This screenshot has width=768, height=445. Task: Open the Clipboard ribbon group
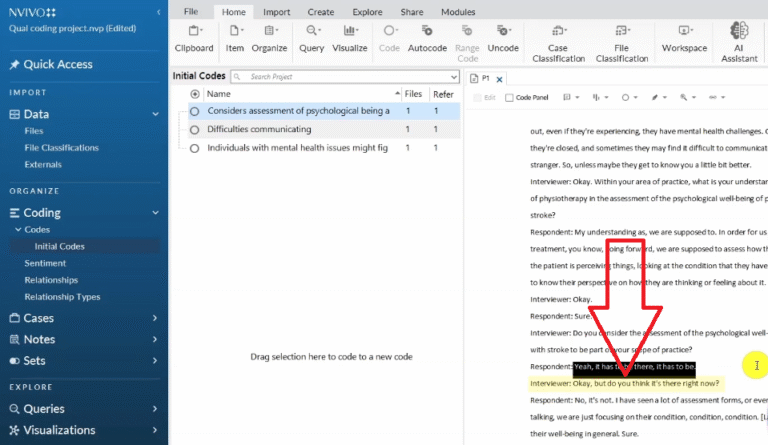click(194, 39)
